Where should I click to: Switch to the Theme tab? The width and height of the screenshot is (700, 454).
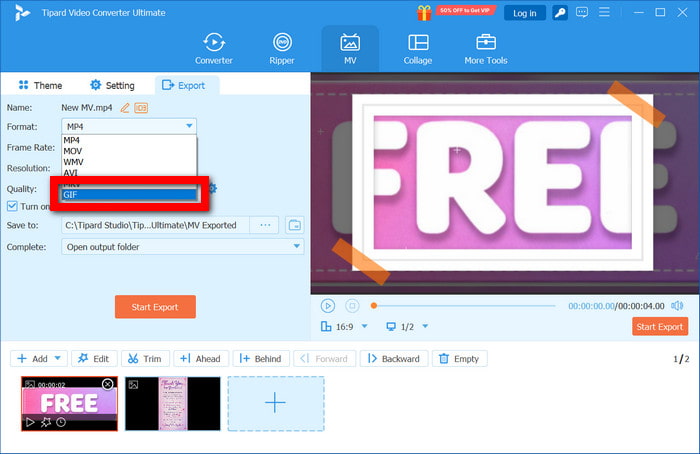tap(40, 85)
